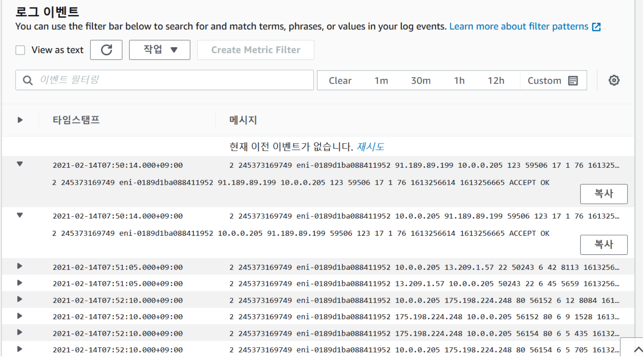Focus the 이벤트 필터링 filter input

(164, 80)
